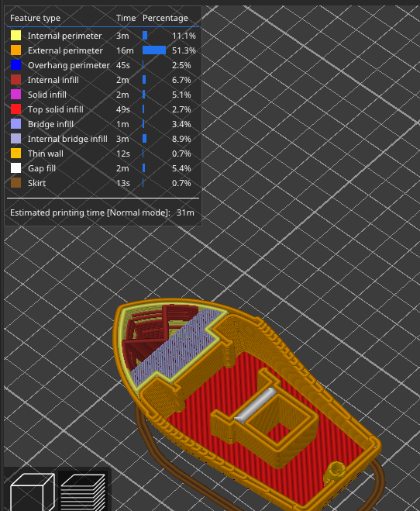The height and width of the screenshot is (511, 420).
Task: Click the Internal perimeter yellow color swatch
Action: tap(16, 36)
